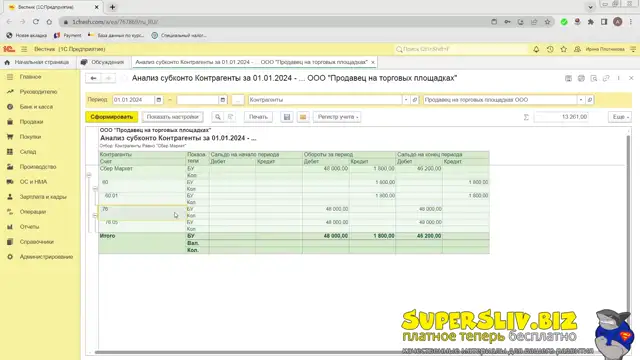Viewport: 640px width, 360px height.
Task: Click the vertical scrollbar of report
Action: [x=628, y=241]
